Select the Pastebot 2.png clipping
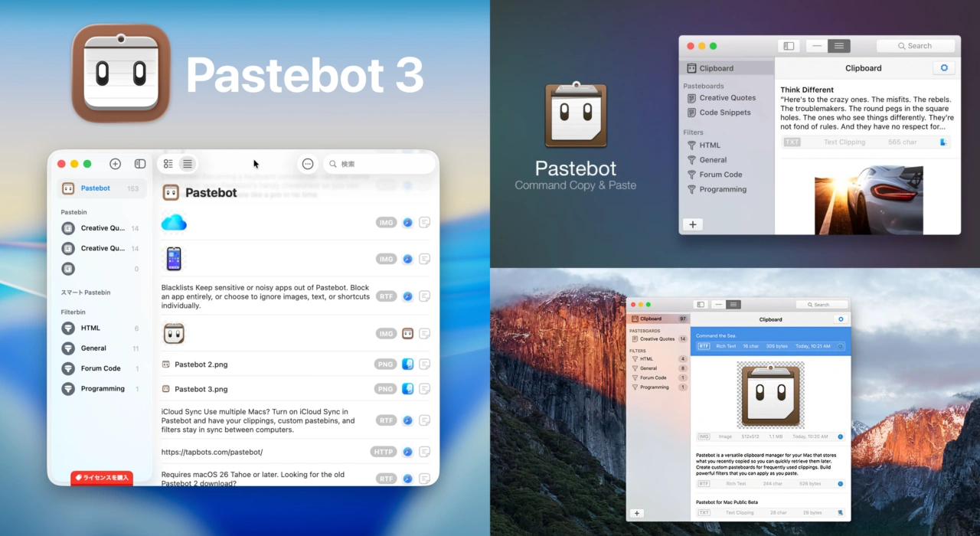Viewport: 980px width, 536px height. tap(201, 364)
